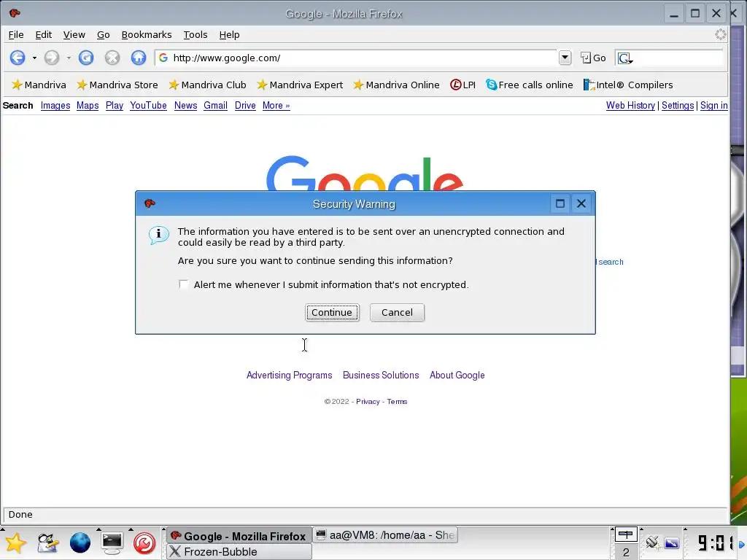Switch to the aa@VM8 shell taskbar entry
Image resolution: width=747 pixels, height=560 pixels.
click(x=385, y=535)
